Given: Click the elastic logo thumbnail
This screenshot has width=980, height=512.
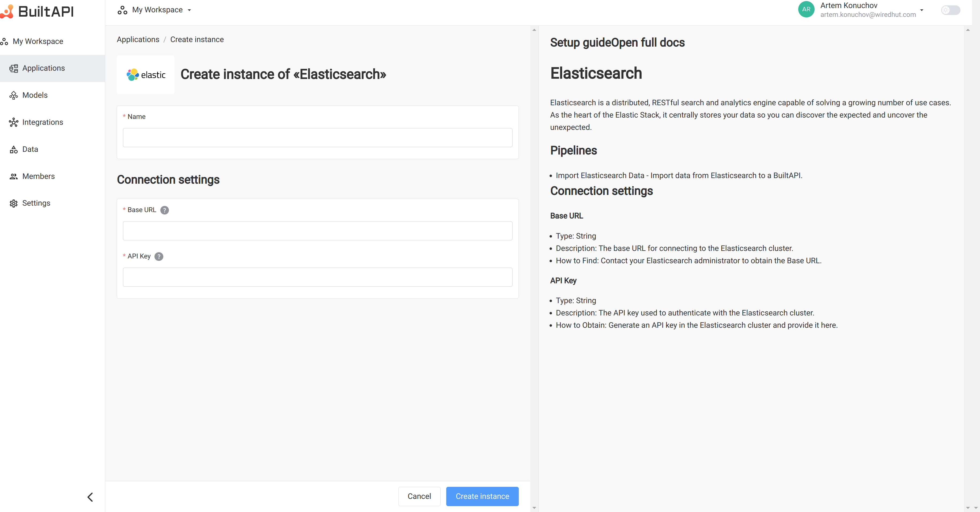Looking at the screenshot, I should point(146,75).
